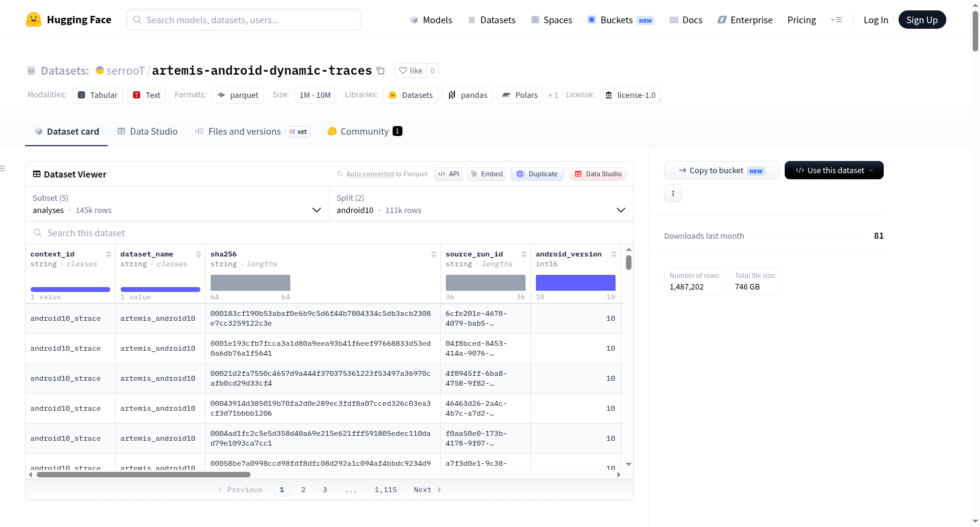Image resolution: width=980 pixels, height=527 pixels.
Task: Click the license-1.0 license tag
Action: click(630, 95)
